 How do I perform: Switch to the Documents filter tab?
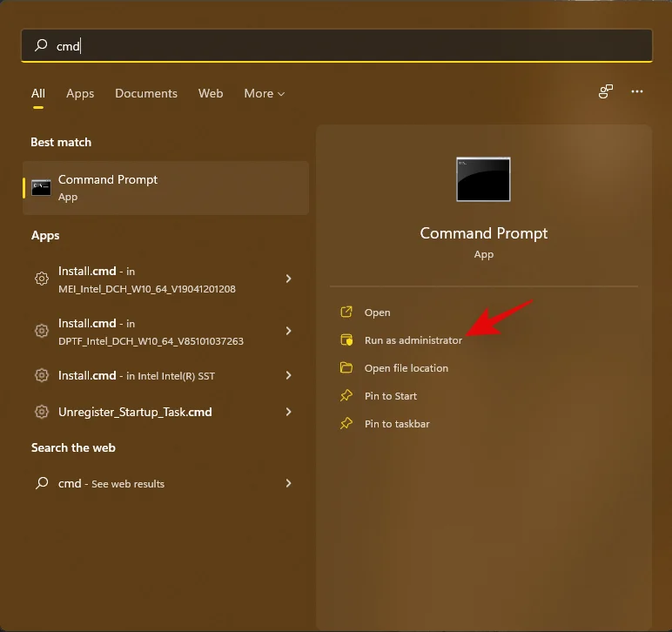(x=145, y=94)
